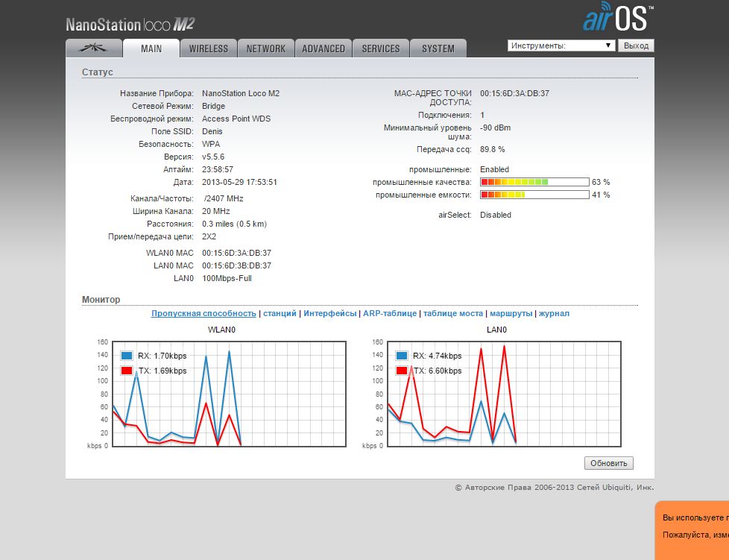Click noise floor value -90 dBm

pyautogui.click(x=495, y=128)
